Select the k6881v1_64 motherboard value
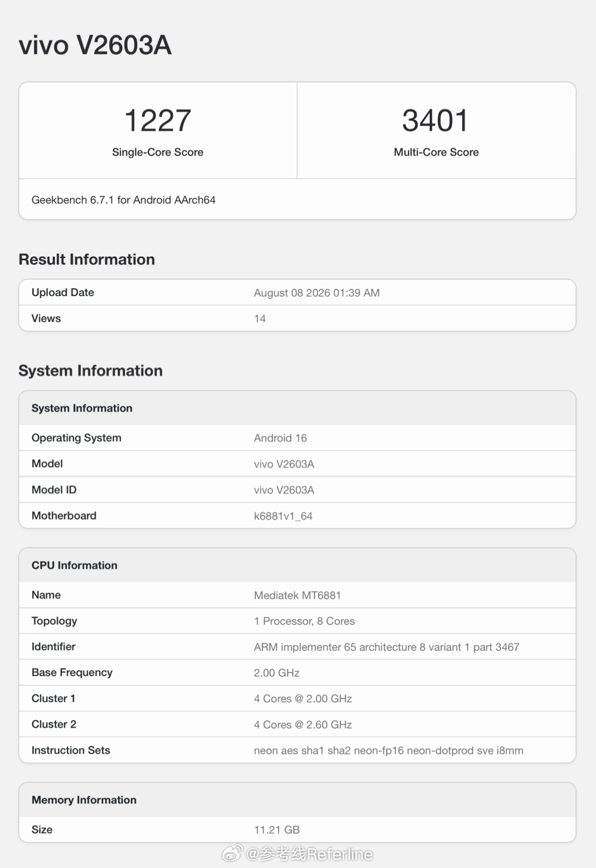This screenshot has height=868, width=596. pos(283,516)
